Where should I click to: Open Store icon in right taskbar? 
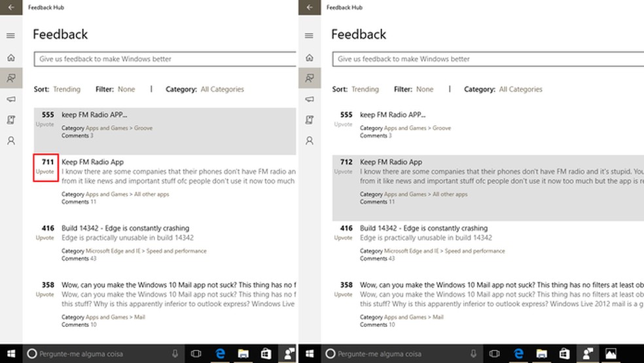pos(564,354)
